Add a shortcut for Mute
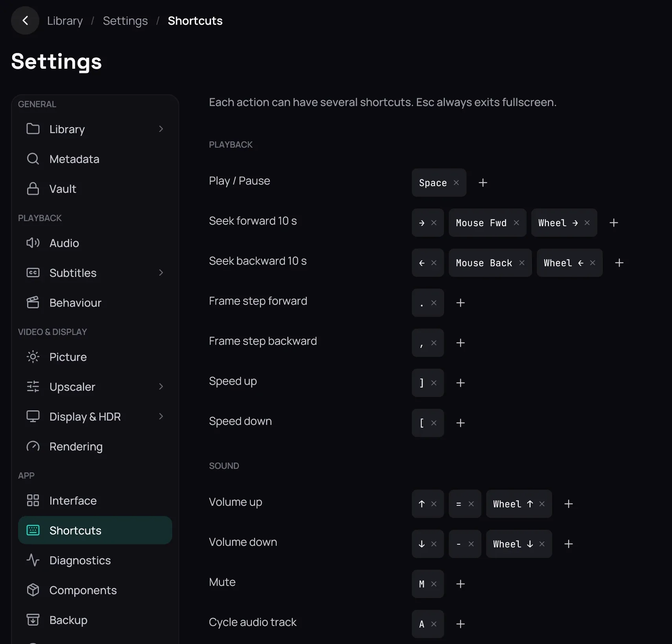Image resolution: width=672 pixels, height=644 pixels. (461, 584)
